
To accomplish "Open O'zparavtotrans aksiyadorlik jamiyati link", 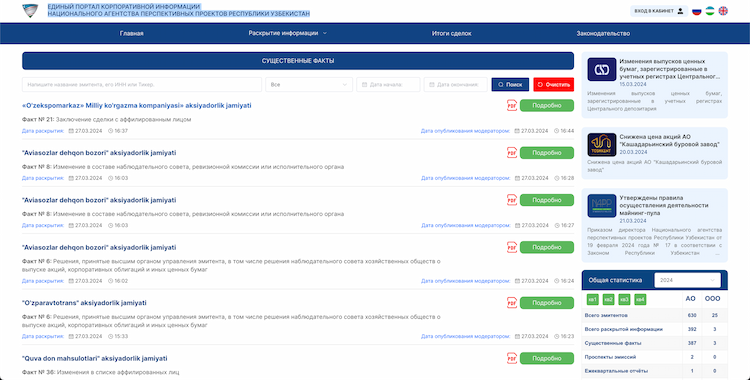I will coord(84,303).
